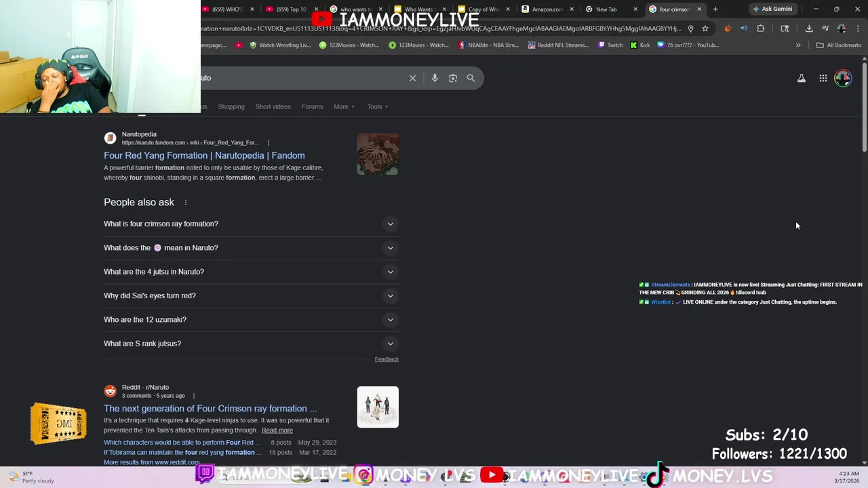Expand 'Who are the 12 uzumaki?'
The width and height of the screenshot is (868, 488).
(251, 320)
